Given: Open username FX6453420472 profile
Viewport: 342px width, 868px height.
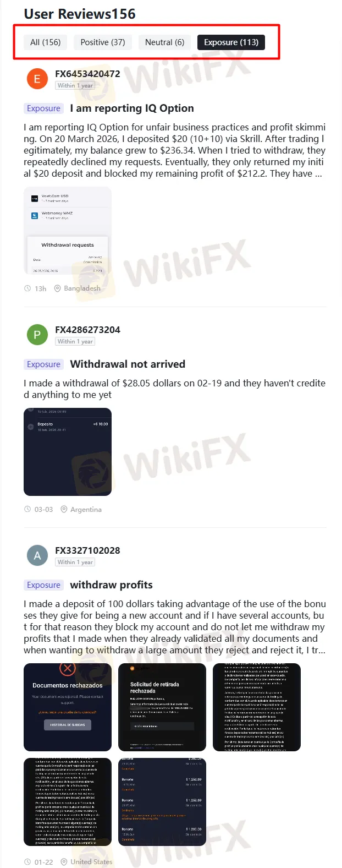Looking at the screenshot, I should point(87,74).
